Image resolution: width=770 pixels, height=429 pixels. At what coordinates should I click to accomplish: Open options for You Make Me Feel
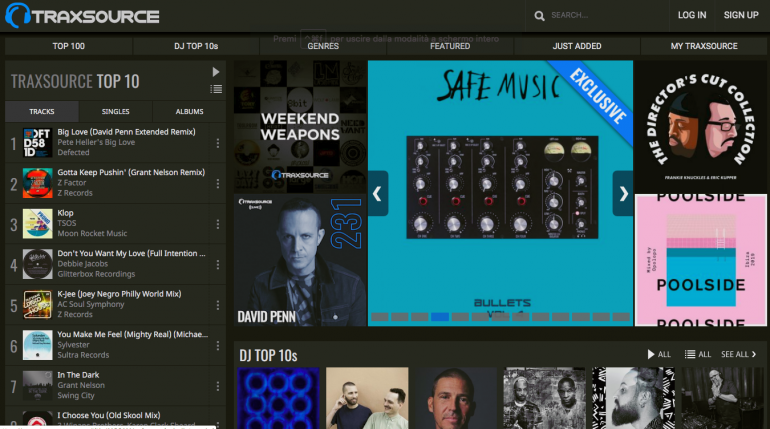click(x=218, y=346)
